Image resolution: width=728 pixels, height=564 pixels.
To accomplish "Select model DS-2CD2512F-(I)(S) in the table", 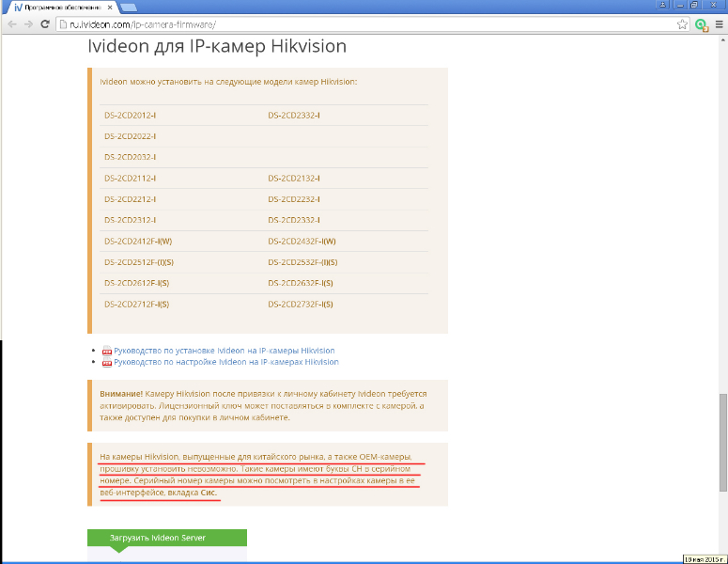I will (x=139, y=262).
